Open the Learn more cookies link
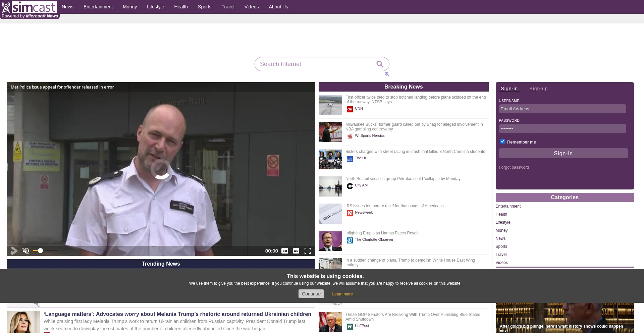 [x=342, y=294]
